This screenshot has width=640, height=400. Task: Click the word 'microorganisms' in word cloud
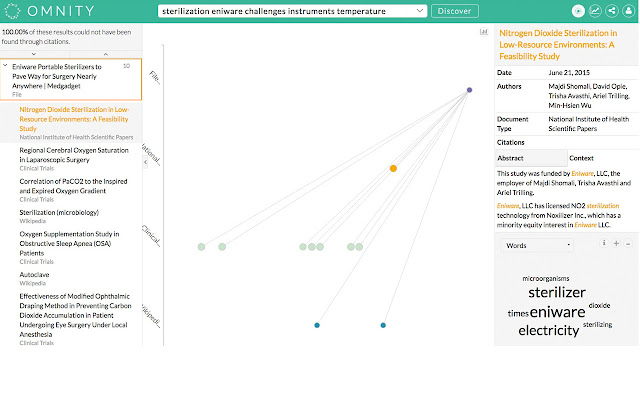[546, 278]
